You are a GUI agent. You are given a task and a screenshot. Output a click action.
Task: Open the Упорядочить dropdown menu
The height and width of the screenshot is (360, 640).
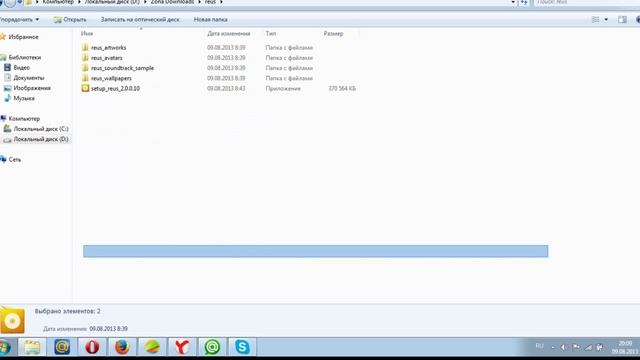click(20, 20)
